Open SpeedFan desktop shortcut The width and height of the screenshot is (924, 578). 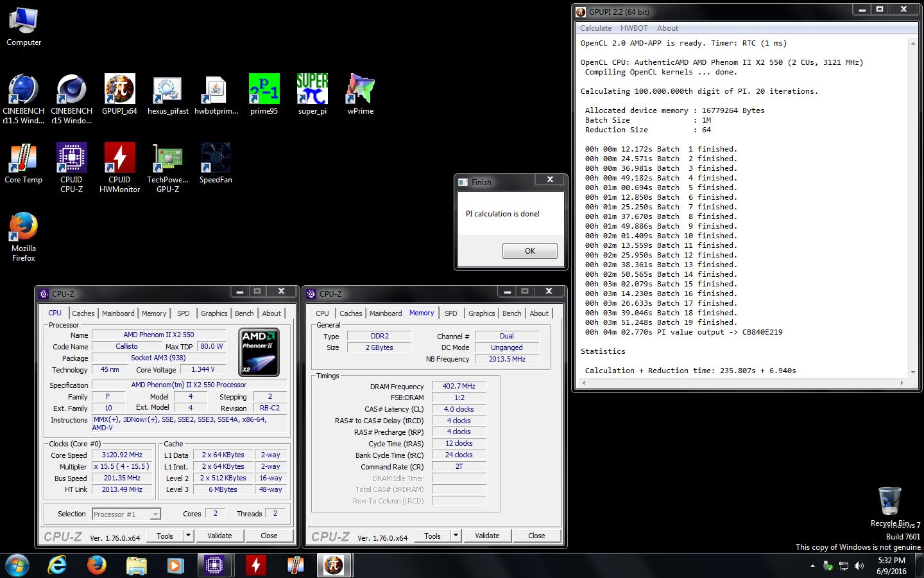coord(216,163)
